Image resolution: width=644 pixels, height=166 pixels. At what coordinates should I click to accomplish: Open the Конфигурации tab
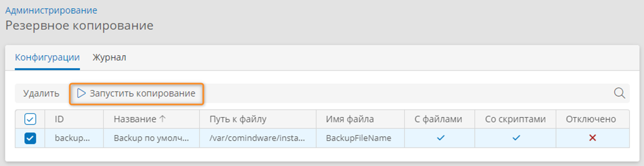[47, 57]
